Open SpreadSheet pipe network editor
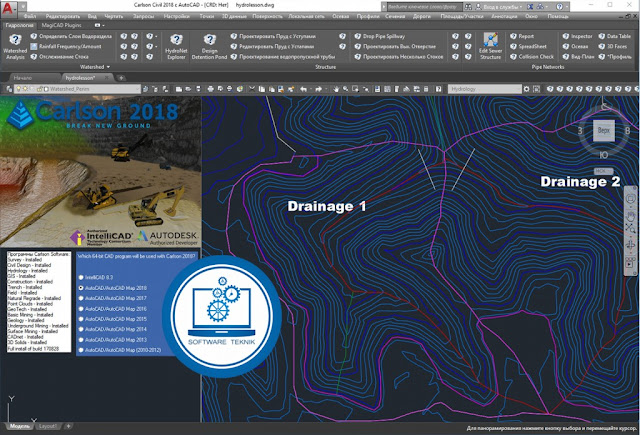Viewport: 640px width, 435px height. tap(528, 47)
